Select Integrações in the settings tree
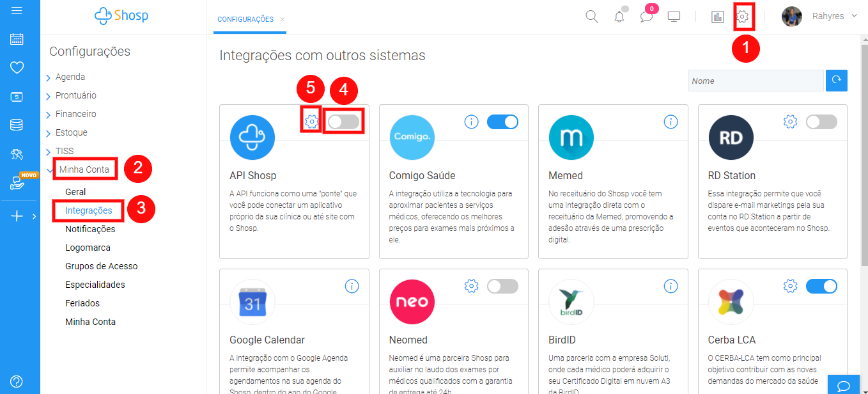868x394 pixels. (x=89, y=210)
